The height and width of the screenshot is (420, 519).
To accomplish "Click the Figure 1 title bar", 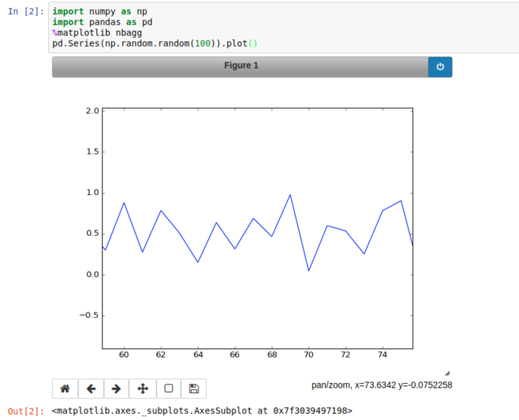I will [240, 67].
